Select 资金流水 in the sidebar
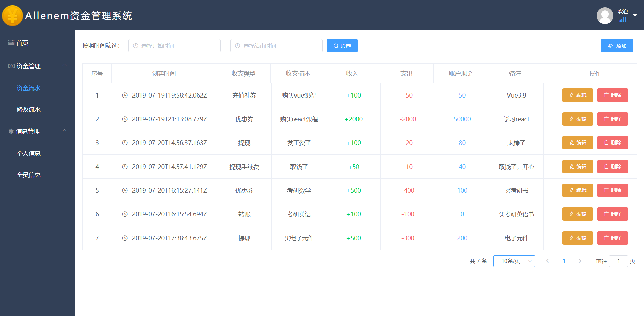This screenshot has width=644, height=316. click(x=28, y=88)
